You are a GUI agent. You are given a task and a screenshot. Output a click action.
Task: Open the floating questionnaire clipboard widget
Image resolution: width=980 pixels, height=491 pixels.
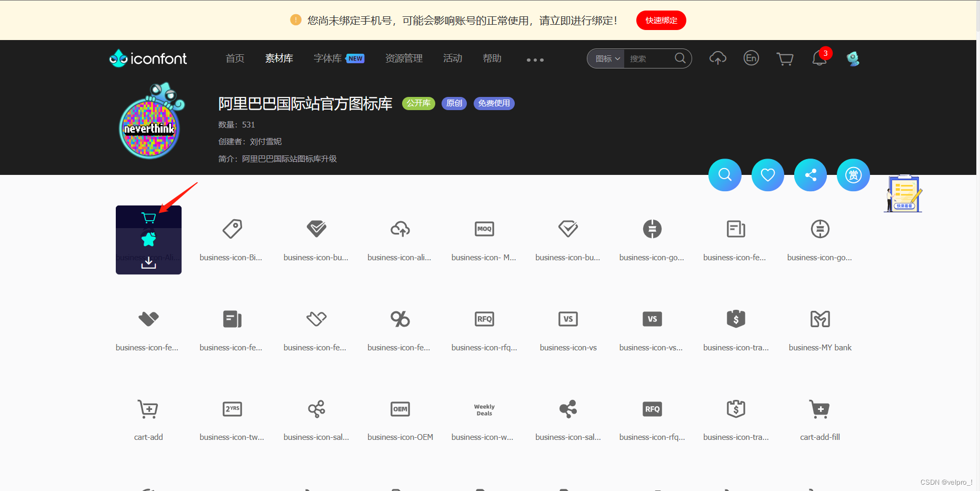tap(903, 193)
